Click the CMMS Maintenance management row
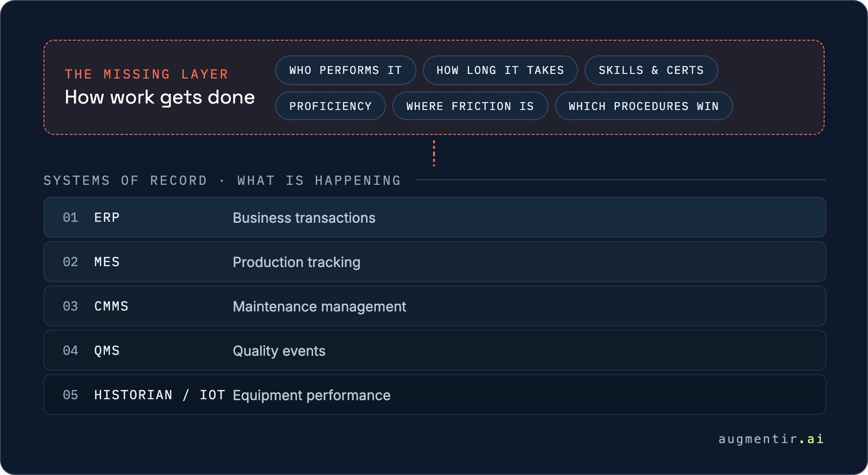This screenshot has height=475, width=868. point(434,306)
